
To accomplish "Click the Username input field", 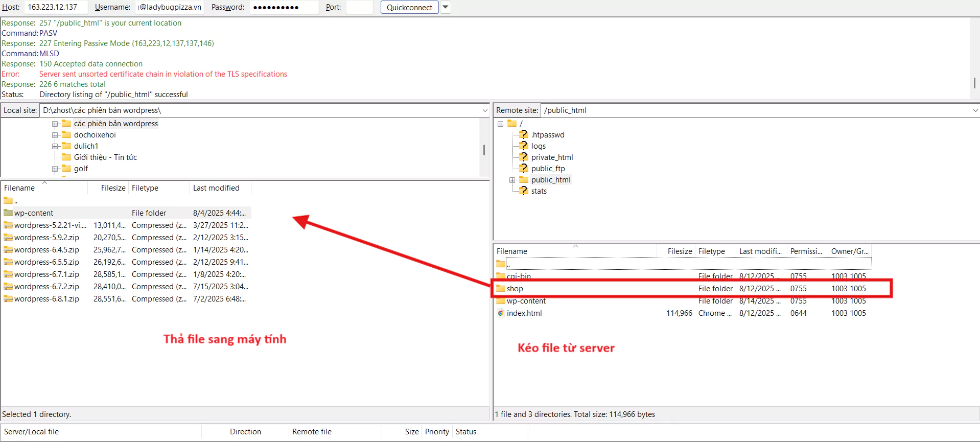I will 169,7.
